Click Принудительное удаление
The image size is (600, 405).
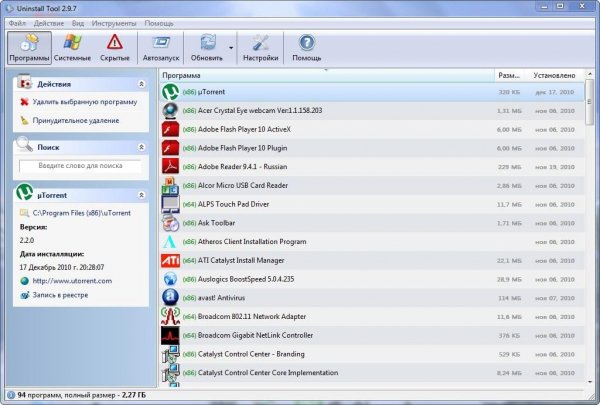point(76,121)
